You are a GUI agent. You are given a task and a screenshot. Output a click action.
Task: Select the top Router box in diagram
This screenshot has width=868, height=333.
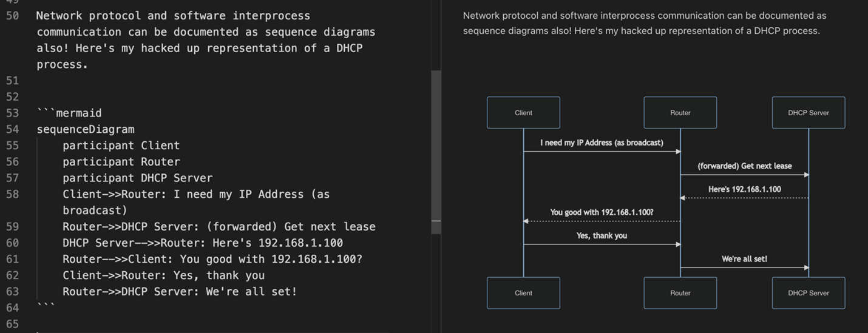680,113
